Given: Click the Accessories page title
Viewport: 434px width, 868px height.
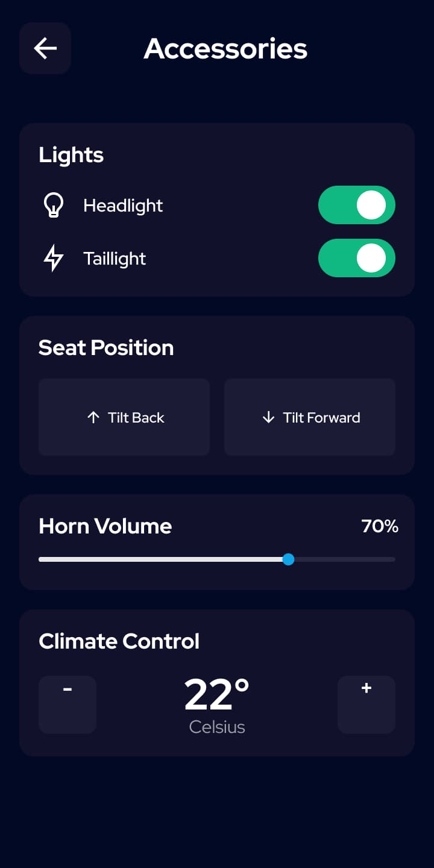Looking at the screenshot, I should click(x=225, y=49).
